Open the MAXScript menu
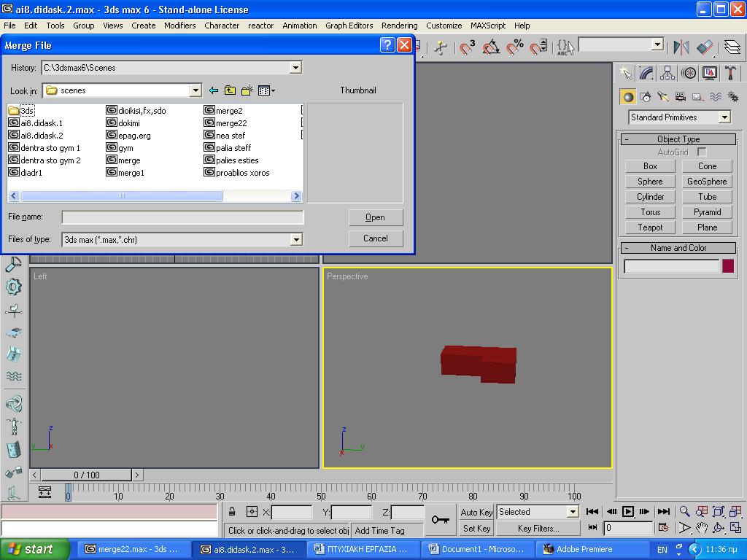 click(x=488, y=26)
